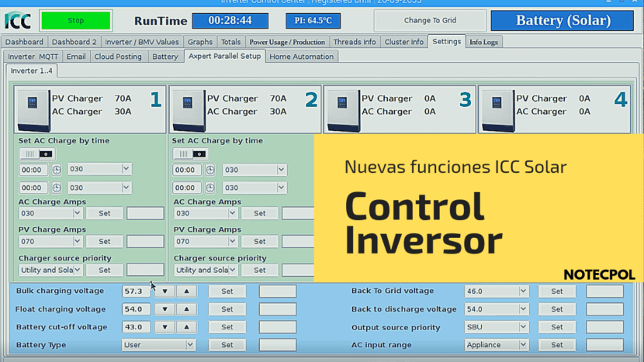644x362 pixels.
Task: Open the Info Logs tab
Action: click(x=484, y=42)
